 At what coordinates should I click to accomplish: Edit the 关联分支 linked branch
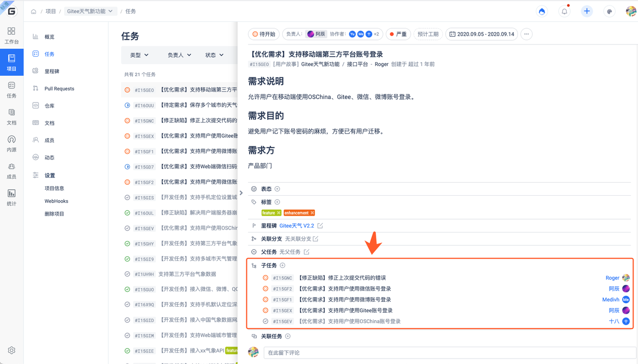pos(316,239)
